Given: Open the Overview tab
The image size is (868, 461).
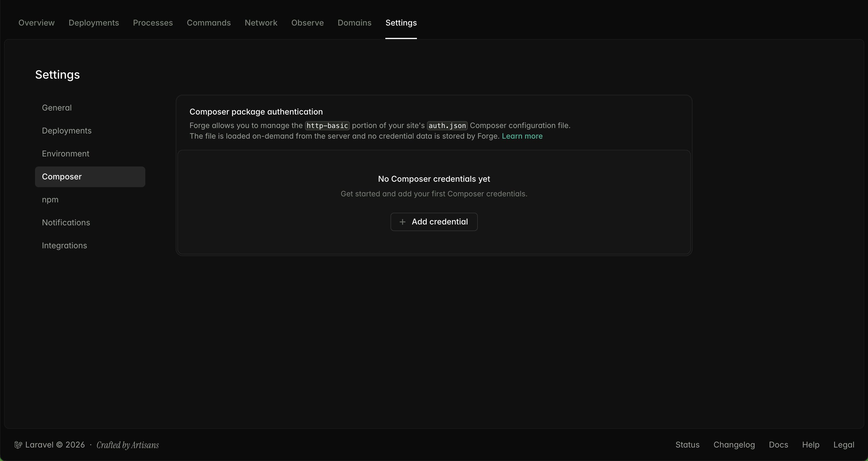Looking at the screenshot, I should (x=36, y=23).
